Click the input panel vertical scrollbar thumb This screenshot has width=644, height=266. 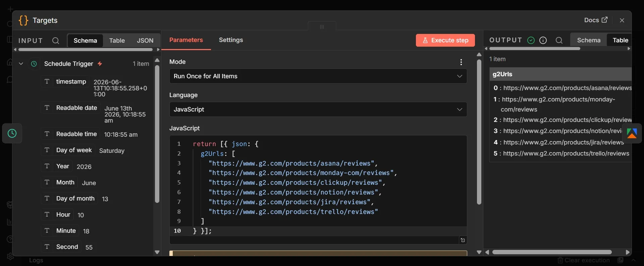click(157, 134)
